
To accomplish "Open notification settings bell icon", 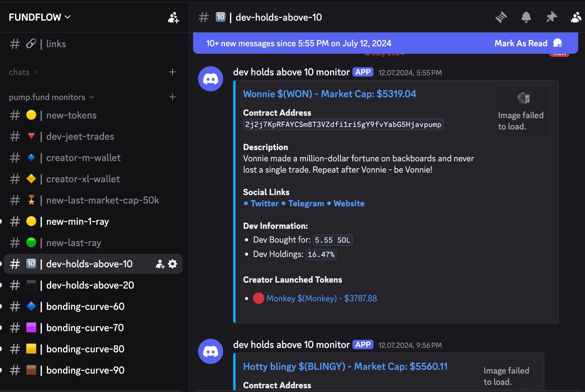I will click(526, 17).
